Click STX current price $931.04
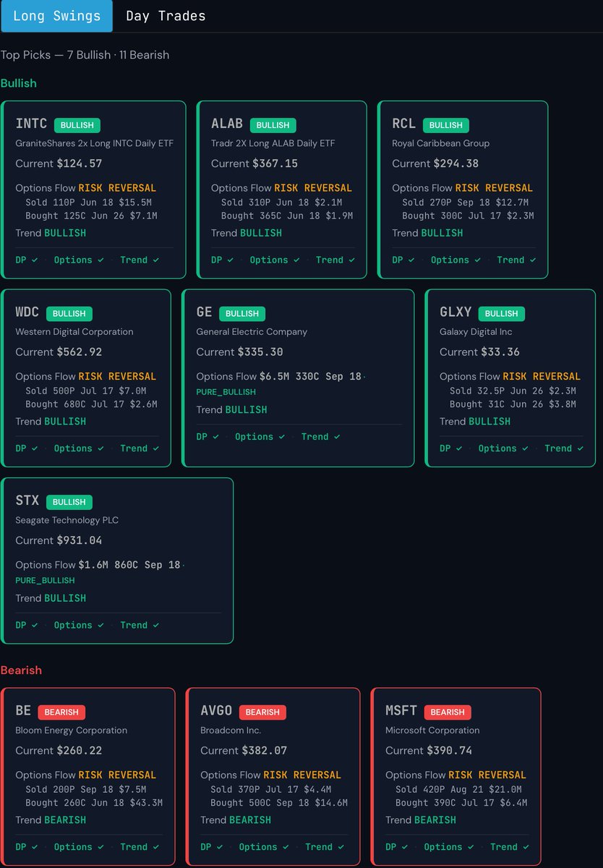This screenshot has width=603, height=868. (x=80, y=540)
